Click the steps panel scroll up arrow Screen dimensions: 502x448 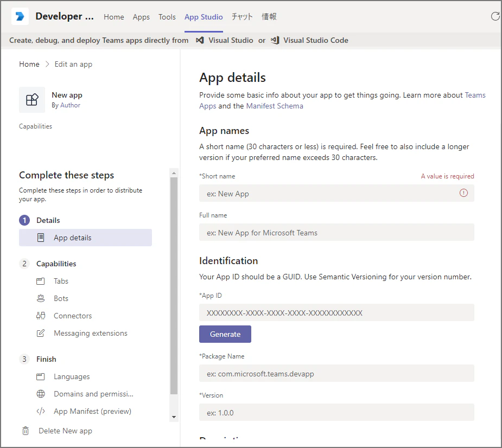(174, 173)
